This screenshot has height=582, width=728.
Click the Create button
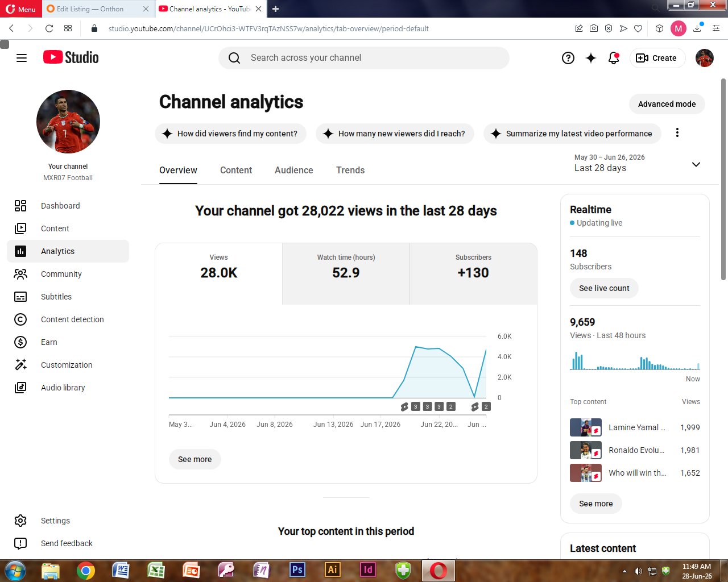657,58
